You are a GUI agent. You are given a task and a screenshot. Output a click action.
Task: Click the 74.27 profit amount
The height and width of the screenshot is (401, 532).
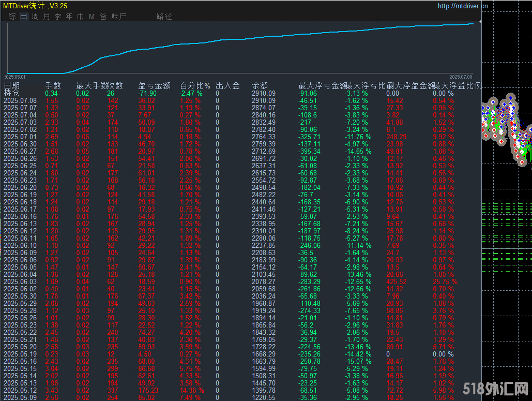point(147,332)
